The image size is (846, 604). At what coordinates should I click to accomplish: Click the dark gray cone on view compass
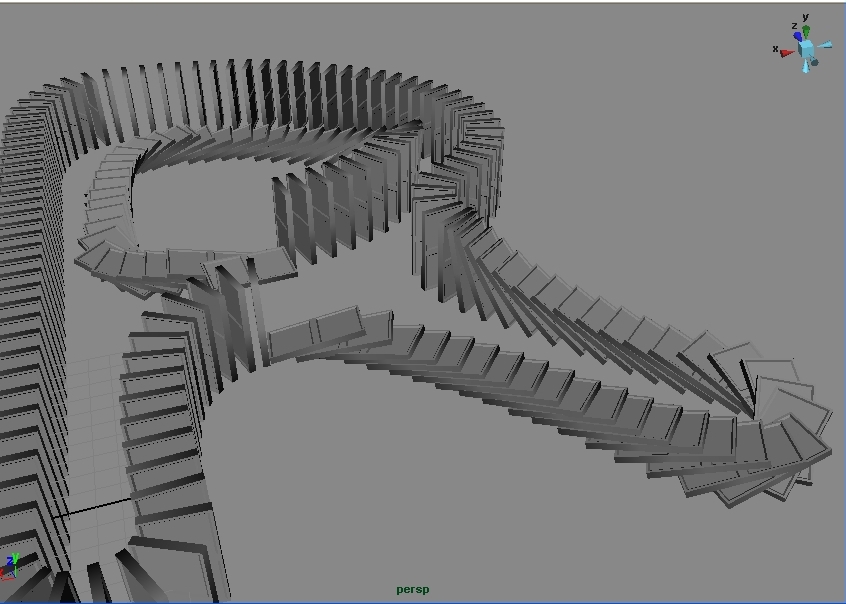[815, 62]
